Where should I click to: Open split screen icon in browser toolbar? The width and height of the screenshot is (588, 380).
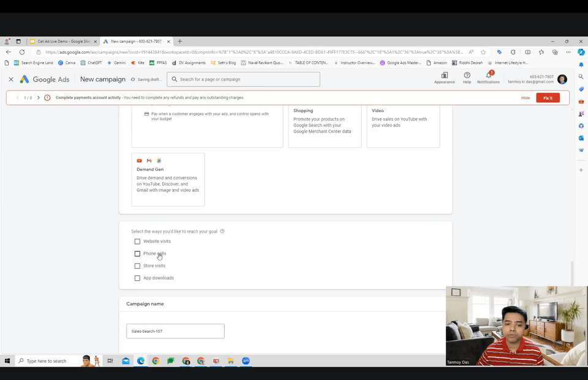pyautogui.click(x=527, y=52)
